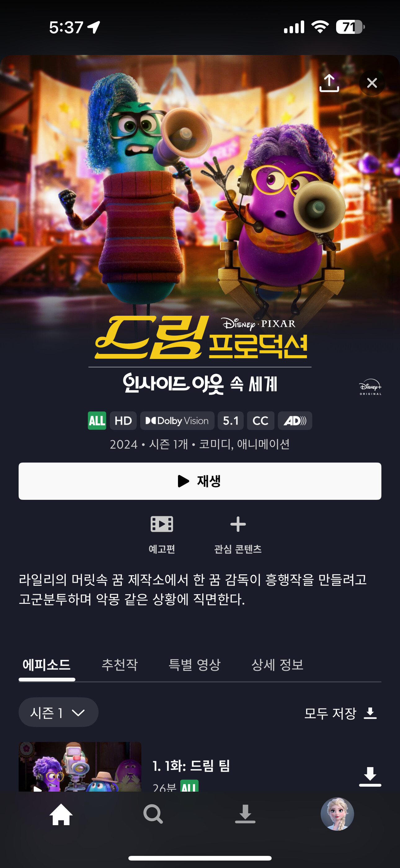Expand the 시즌 1 season dropdown
This screenshot has height=868, width=400.
[x=58, y=712]
